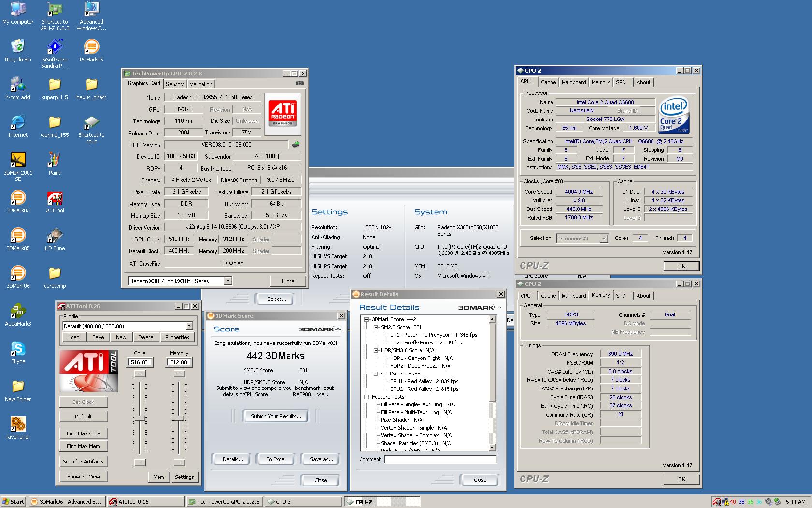Click ATITool Core clock value field

click(x=140, y=362)
